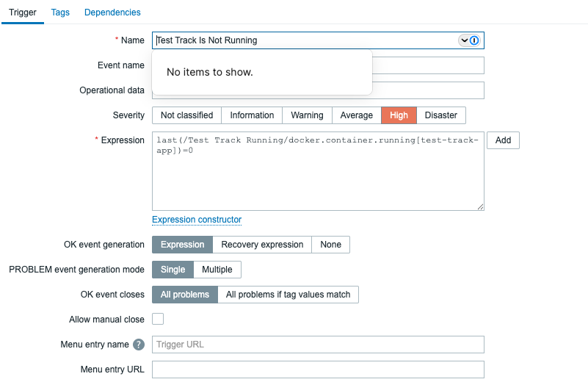
Task: Set severity to Disaster
Action: 441,115
